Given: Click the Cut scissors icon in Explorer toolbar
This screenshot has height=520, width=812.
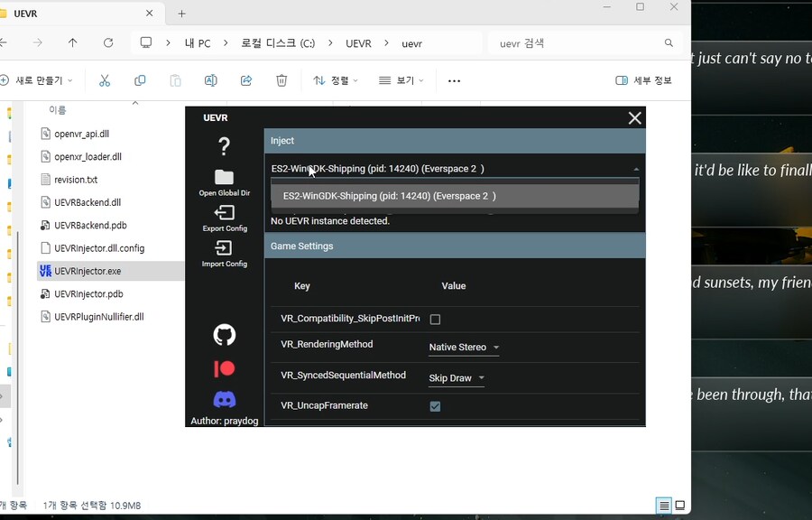Looking at the screenshot, I should [105, 80].
